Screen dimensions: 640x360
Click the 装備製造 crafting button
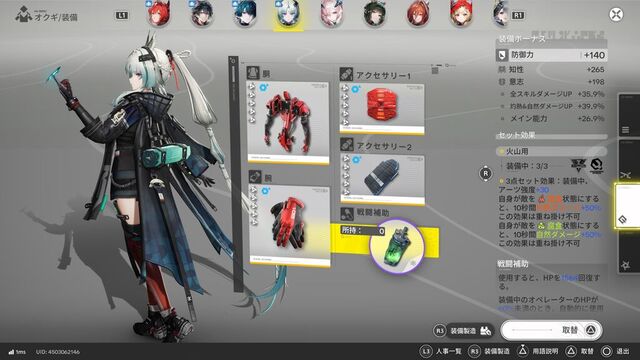click(x=464, y=331)
